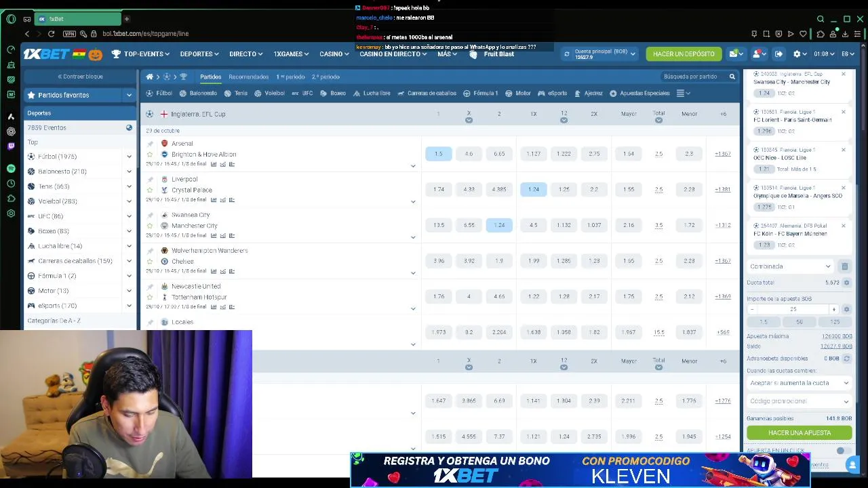Open the globe icon beside 7859 Eventos

[x=129, y=127]
